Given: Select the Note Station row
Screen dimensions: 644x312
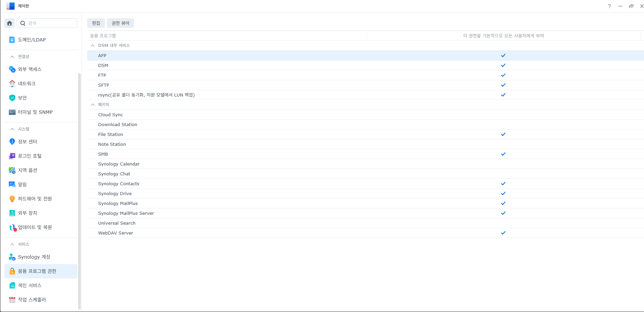Looking at the screenshot, I should tap(366, 144).
